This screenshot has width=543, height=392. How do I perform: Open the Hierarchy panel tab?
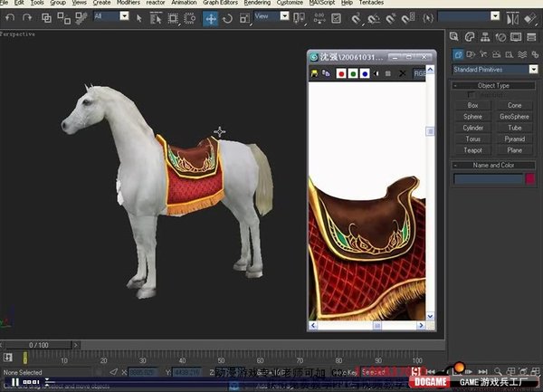486,37
